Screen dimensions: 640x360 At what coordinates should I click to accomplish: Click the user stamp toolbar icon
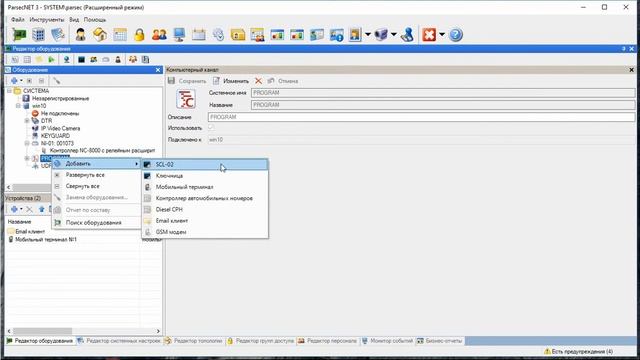407,35
